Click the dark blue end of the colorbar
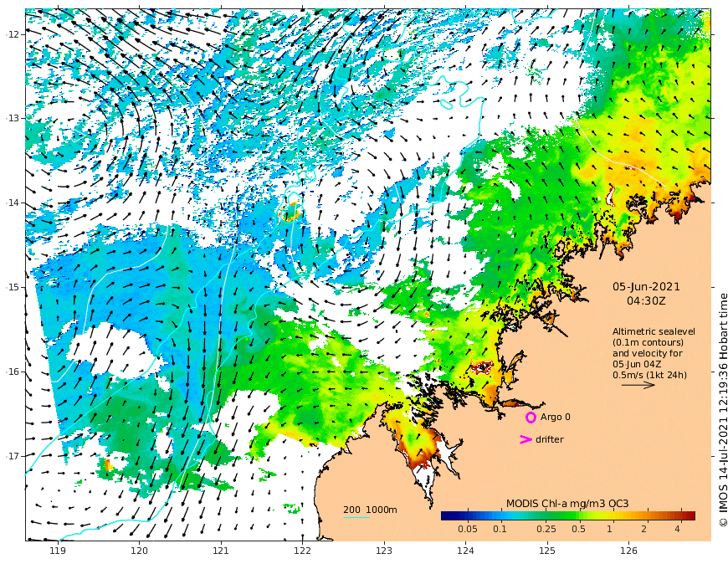Viewport: 728px width, 569px height. [x=447, y=515]
